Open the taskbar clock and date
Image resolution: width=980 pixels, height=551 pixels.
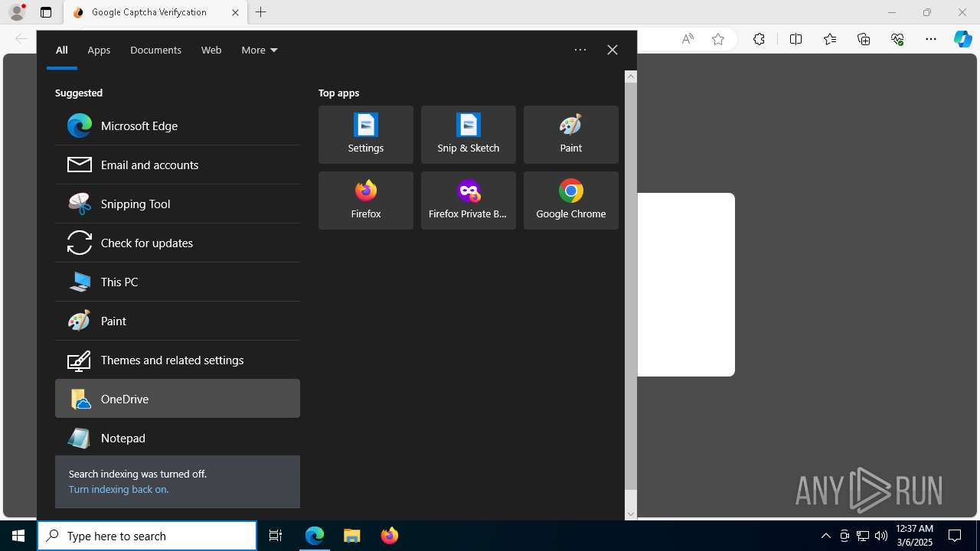[915, 536]
